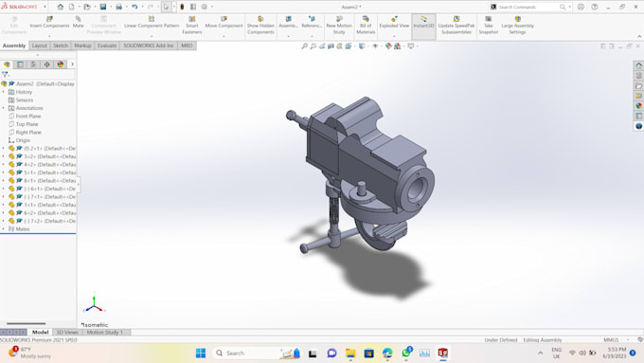The image size is (644, 363).
Task: Open the Evaluate tab
Action: (107, 45)
